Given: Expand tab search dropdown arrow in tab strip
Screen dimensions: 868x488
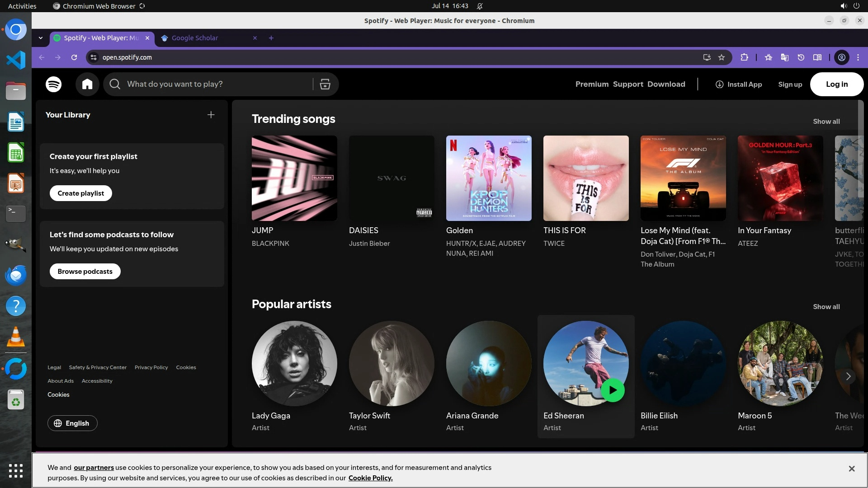Looking at the screenshot, I should pyautogui.click(x=41, y=38).
